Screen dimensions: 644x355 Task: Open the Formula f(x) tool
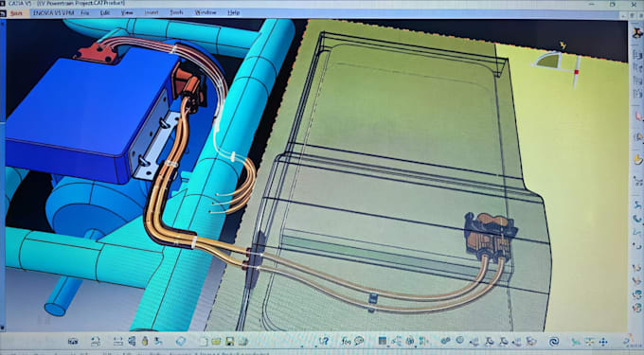[x=346, y=341]
